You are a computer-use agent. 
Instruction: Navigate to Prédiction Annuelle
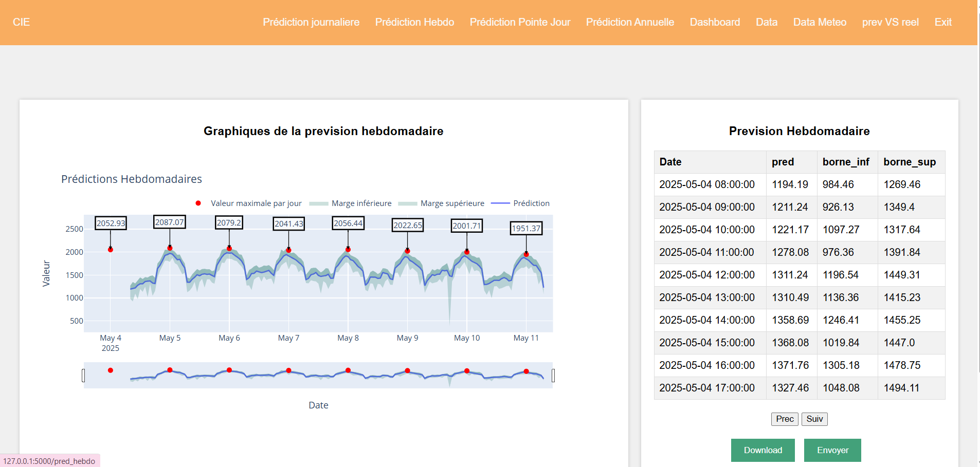coord(630,22)
